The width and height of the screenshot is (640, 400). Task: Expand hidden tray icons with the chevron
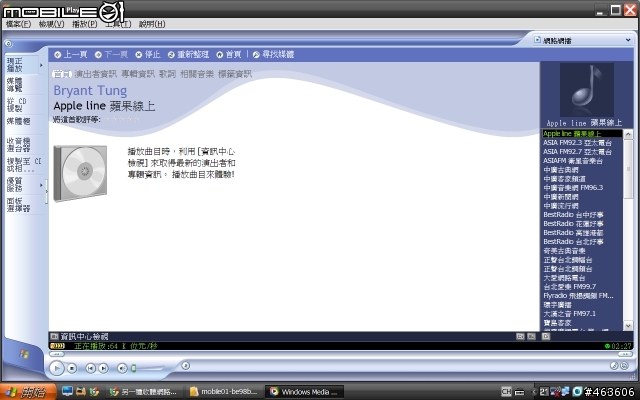point(533,392)
